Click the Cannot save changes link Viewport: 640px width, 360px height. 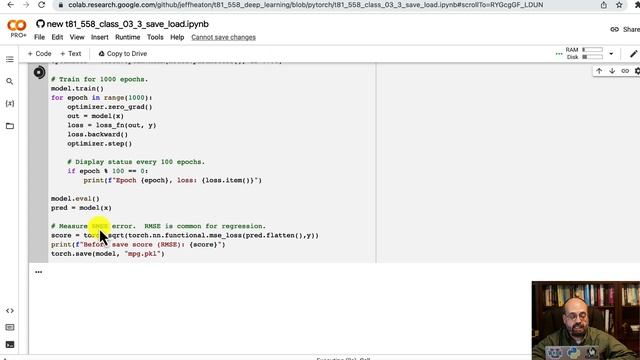tap(223, 37)
